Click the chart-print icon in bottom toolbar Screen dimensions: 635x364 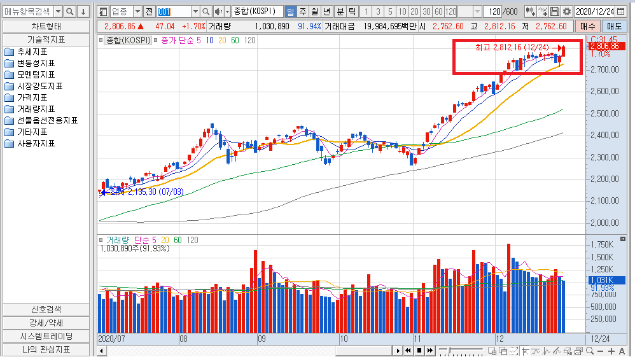point(578,351)
